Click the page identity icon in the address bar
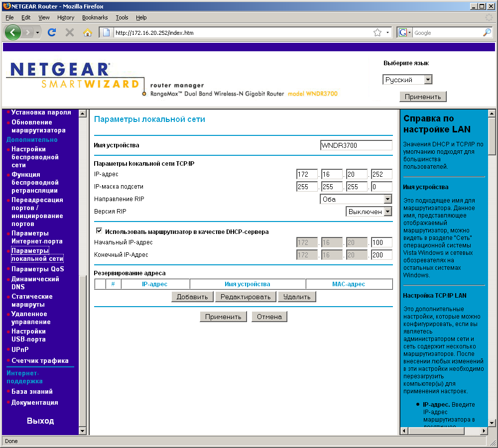Image resolution: width=498 pixels, height=448 pixels. 107,32
